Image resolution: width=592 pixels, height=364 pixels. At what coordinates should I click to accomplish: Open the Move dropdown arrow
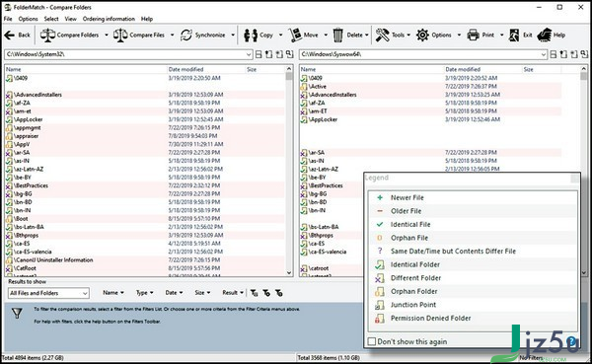pyautogui.click(x=326, y=36)
